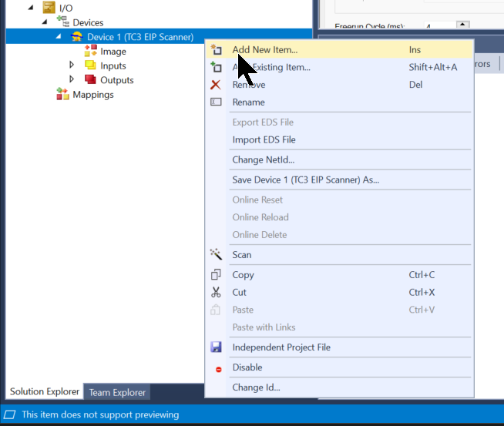Image resolution: width=504 pixels, height=426 pixels.
Task: Open the Solution Explorer tab
Action: pyautogui.click(x=44, y=392)
